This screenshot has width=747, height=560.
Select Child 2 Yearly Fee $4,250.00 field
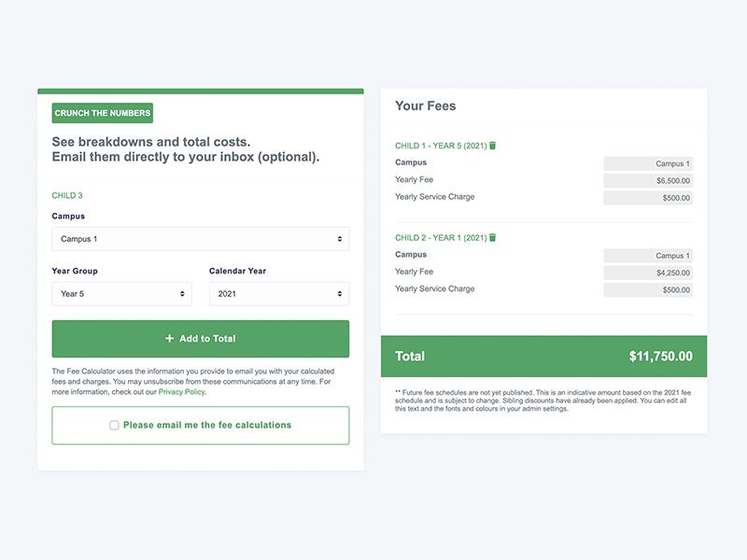(648, 273)
